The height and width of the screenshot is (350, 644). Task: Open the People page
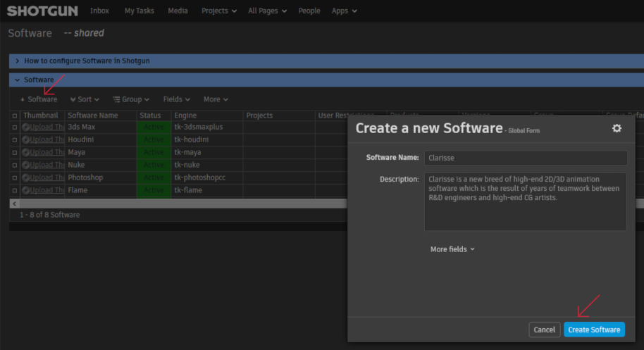(309, 11)
